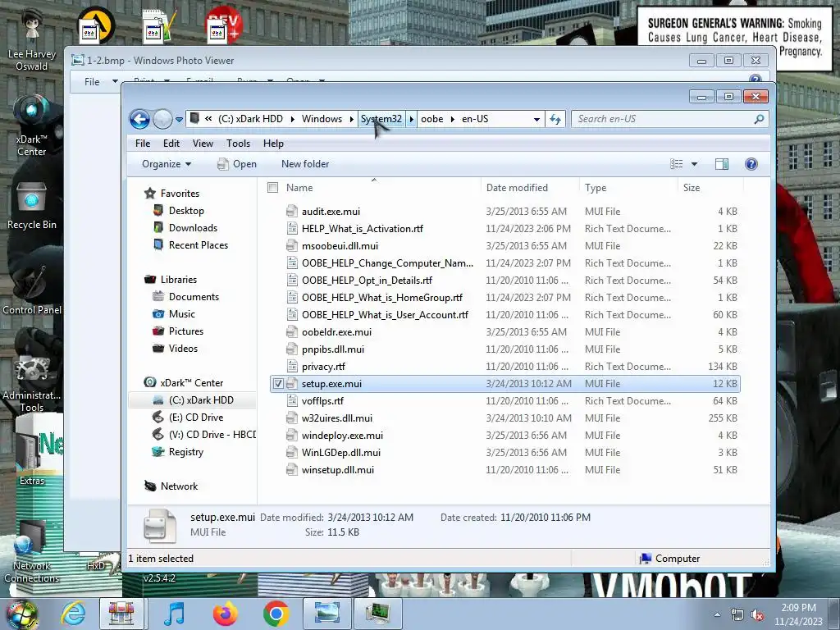840x630 pixels.
Task: Click the Windows breadcrumb in address bar
Action: click(322, 119)
